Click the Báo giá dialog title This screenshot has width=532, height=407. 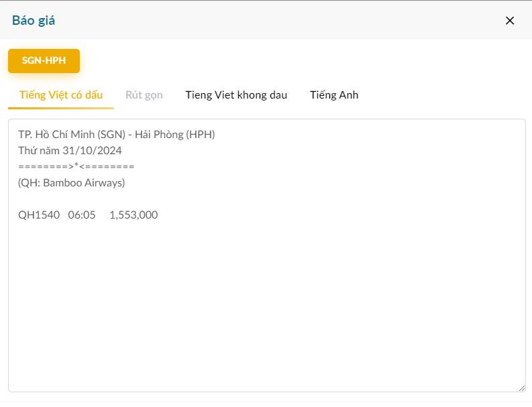click(34, 20)
